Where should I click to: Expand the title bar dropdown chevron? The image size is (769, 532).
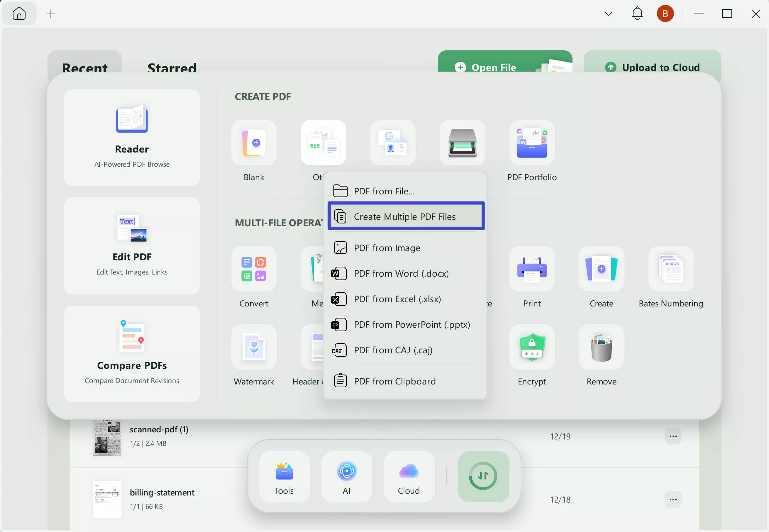[608, 13]
